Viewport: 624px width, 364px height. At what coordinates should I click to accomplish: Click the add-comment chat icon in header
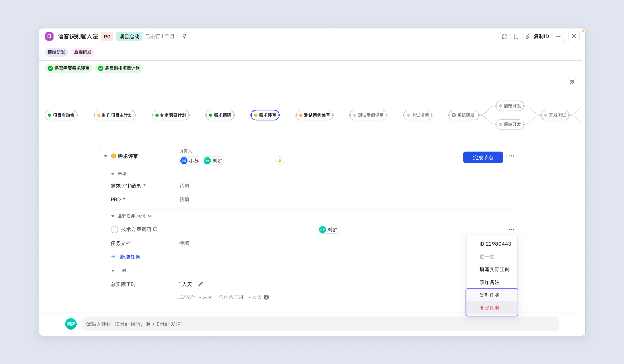coord(504,36)
